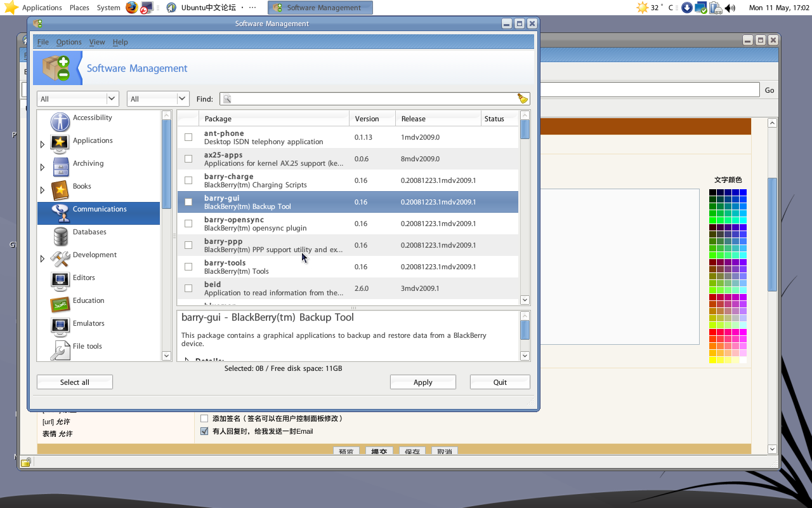812x508 pixels.
Task: Expand the Development category tree
Action: (x=43, y=259)
